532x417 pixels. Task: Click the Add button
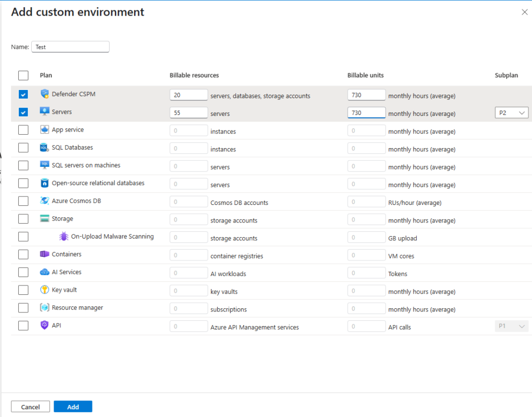click(x=73, y=407)
